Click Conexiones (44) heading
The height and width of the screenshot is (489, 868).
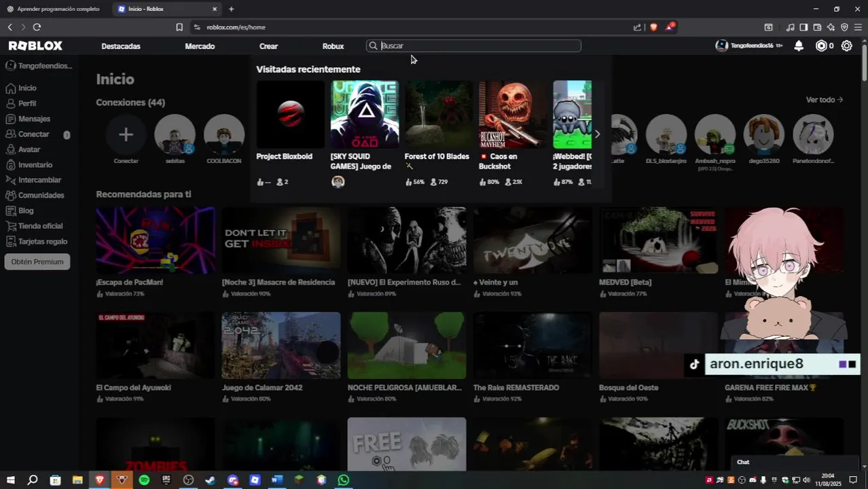(130, 103)
